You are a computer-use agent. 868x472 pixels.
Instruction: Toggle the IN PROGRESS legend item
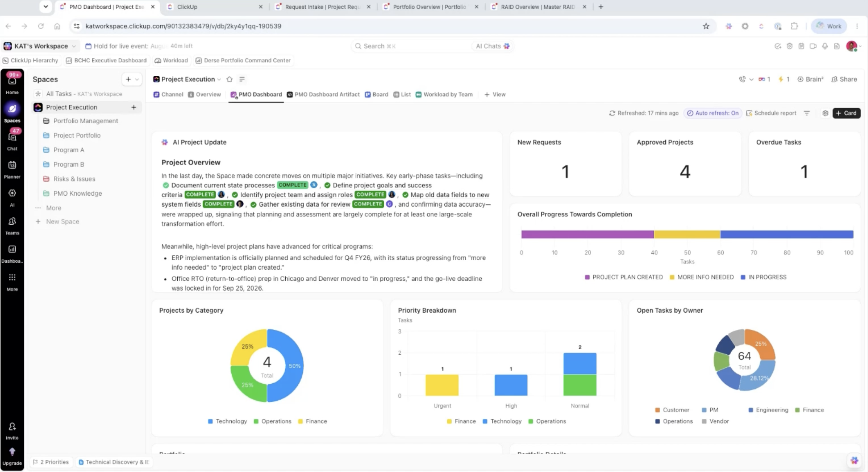764,277
